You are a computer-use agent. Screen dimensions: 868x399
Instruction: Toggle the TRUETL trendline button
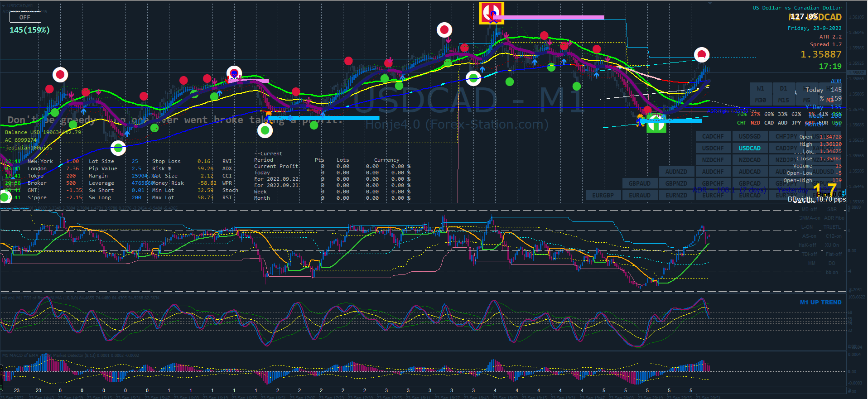tap(832, 227)
